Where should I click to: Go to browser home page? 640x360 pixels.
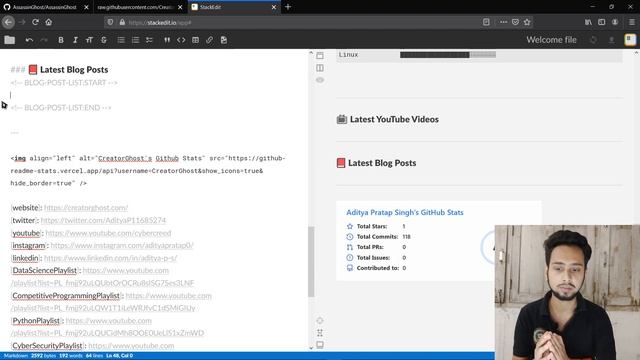tap(49, 22)
